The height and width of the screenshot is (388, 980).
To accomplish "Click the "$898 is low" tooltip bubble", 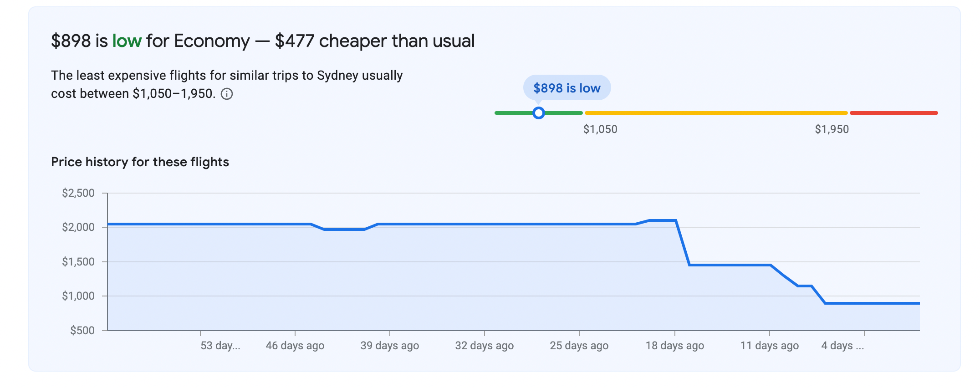I will pyautogui.click(x=567, y=88).
